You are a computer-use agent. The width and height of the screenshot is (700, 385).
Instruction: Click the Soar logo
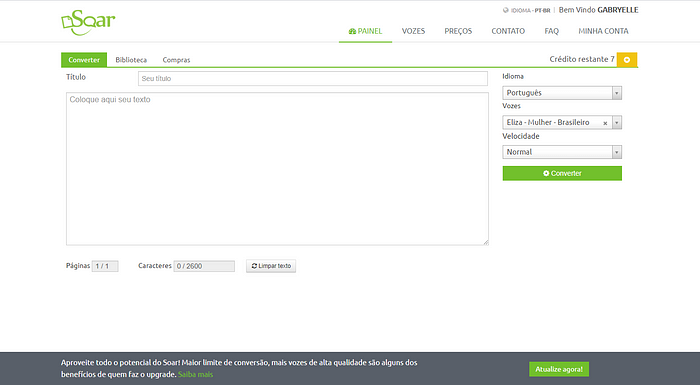click(x=88, y=22)
